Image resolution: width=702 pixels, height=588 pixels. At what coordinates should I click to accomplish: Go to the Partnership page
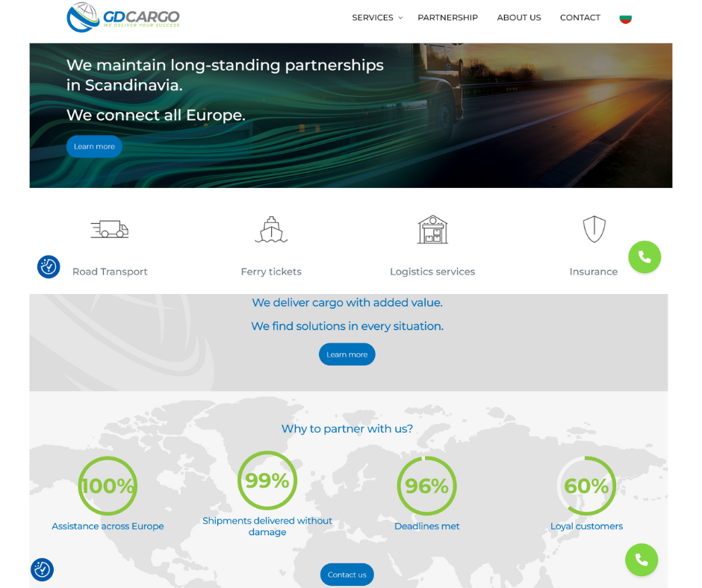pos(447,17)
